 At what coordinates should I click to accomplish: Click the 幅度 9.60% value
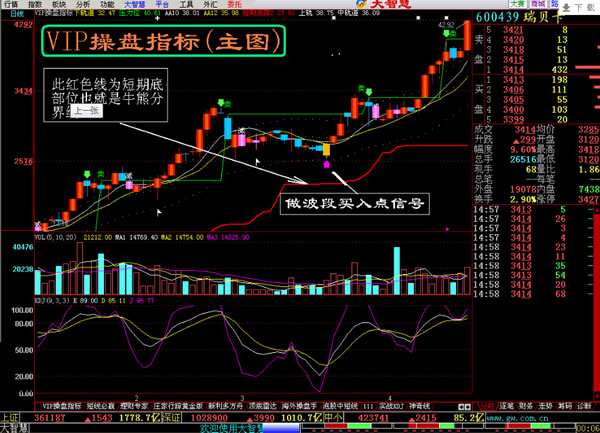[x=523, y=150]
